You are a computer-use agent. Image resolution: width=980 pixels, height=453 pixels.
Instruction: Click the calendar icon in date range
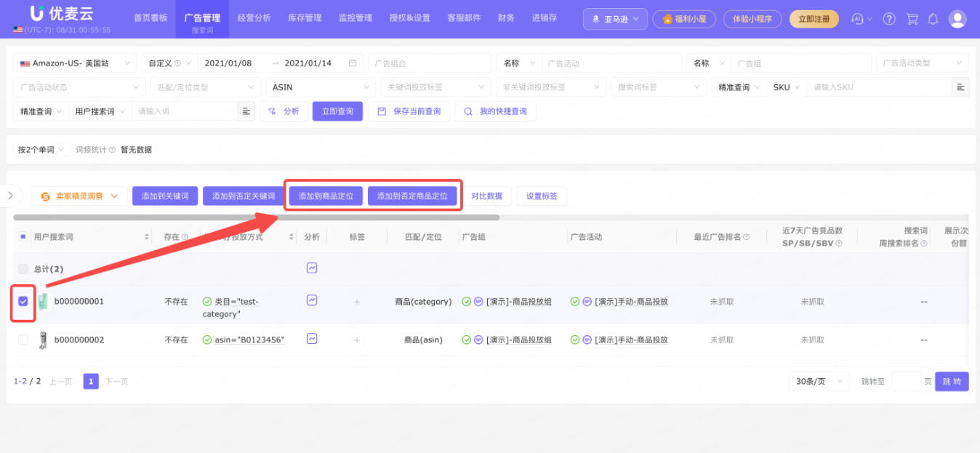353,63
